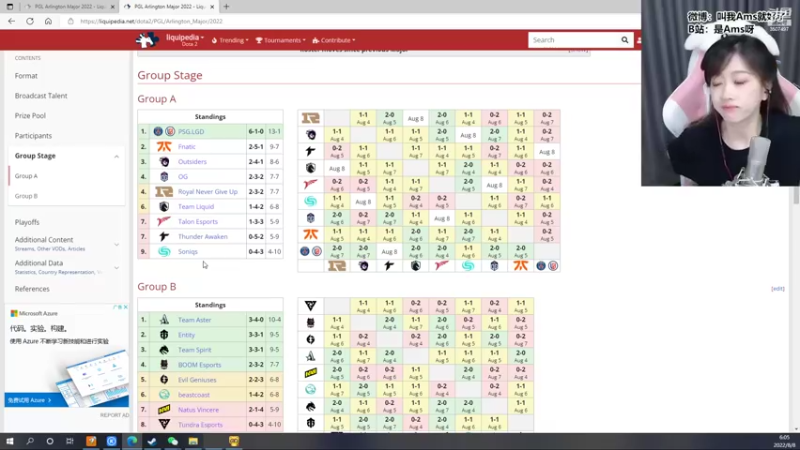Screen dimensions: 800x450
Task: Click Team Liquid logo in standings
Action: pos(164,207)
